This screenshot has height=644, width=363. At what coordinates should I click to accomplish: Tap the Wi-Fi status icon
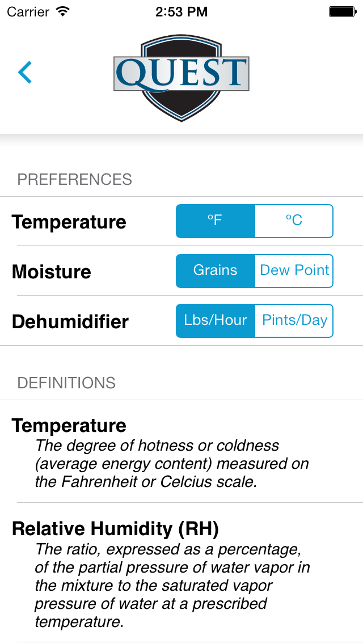[x=63, y=11]
